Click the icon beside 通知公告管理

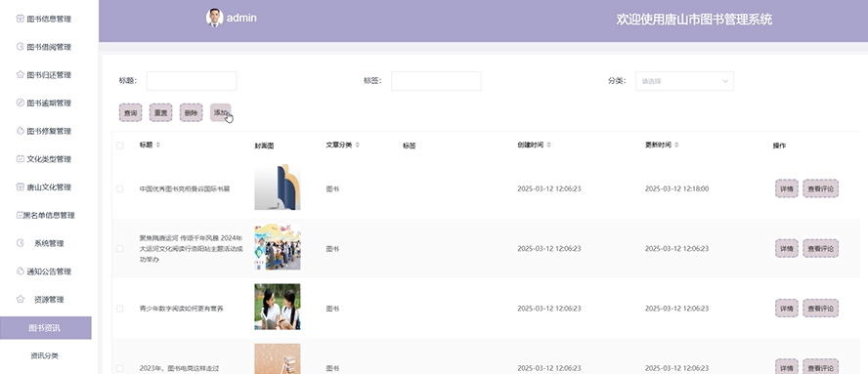pos(20,271)
